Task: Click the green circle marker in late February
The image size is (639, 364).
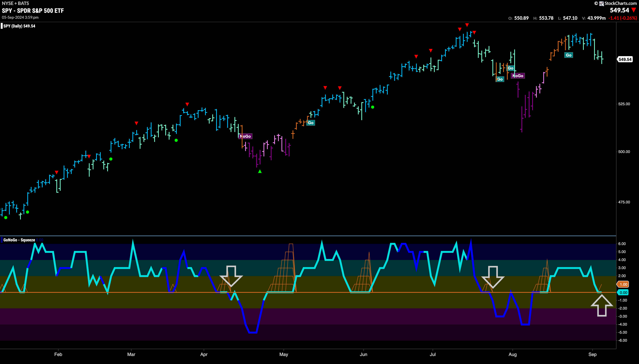Action: (111, 159)
